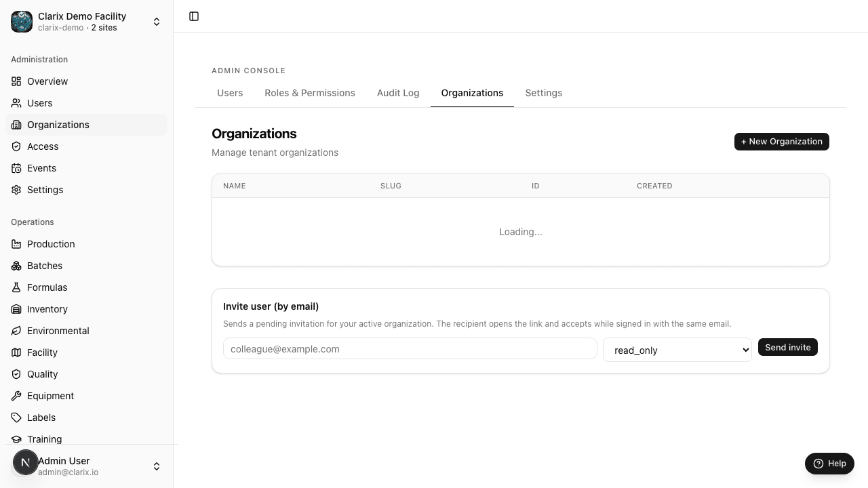Click the Training graduation cap icon
868x488 pixels.
[x=16, y=439]
